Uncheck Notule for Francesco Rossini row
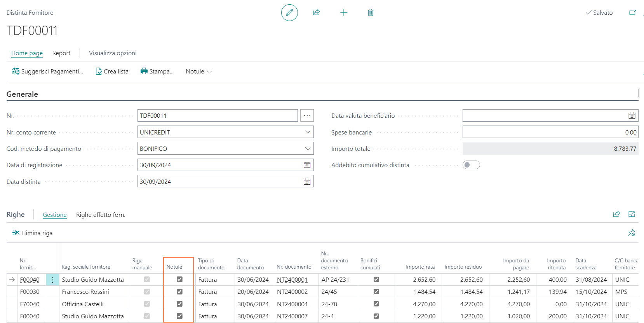The height and width of the screenshot is (323, 644). click(x=179, y=292)
